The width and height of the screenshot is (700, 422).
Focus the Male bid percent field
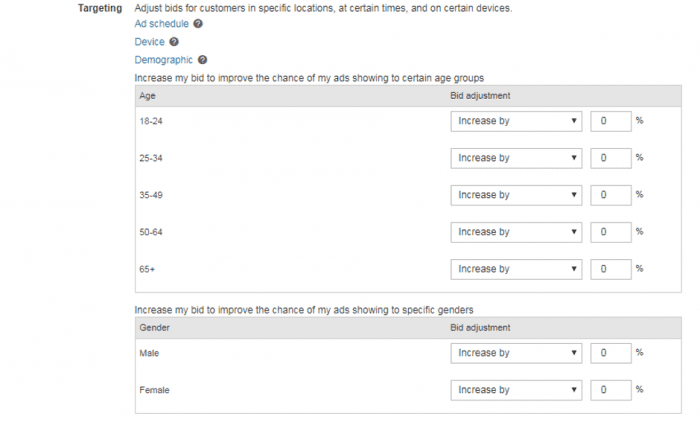tap(611, 353)
